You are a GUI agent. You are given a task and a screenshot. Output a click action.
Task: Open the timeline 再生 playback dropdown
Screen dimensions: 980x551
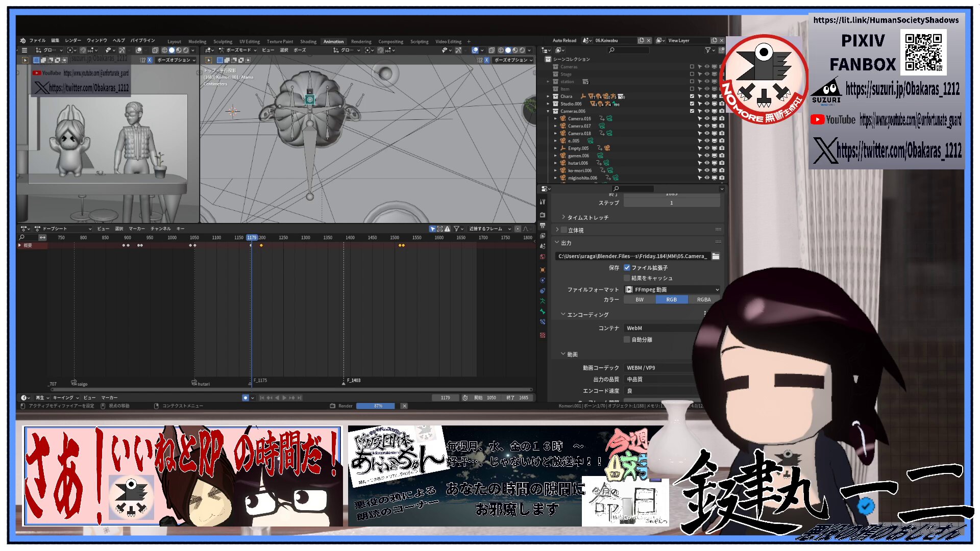pos(42,397)
